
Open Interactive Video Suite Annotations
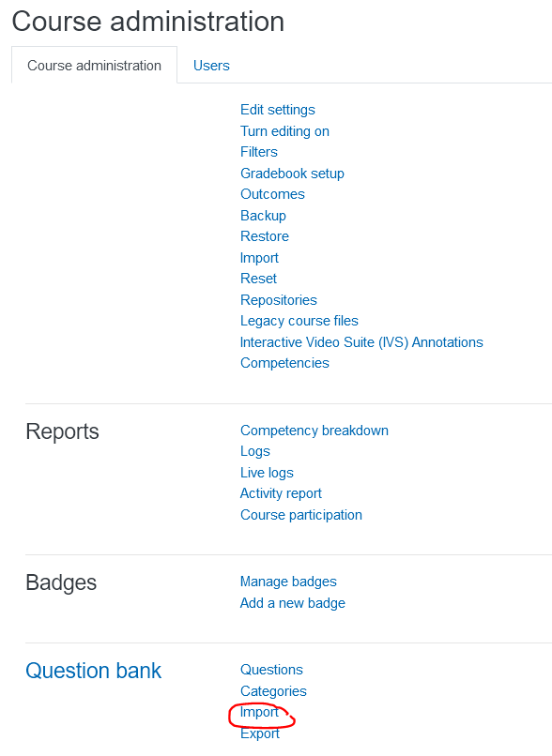coord(361,342)
